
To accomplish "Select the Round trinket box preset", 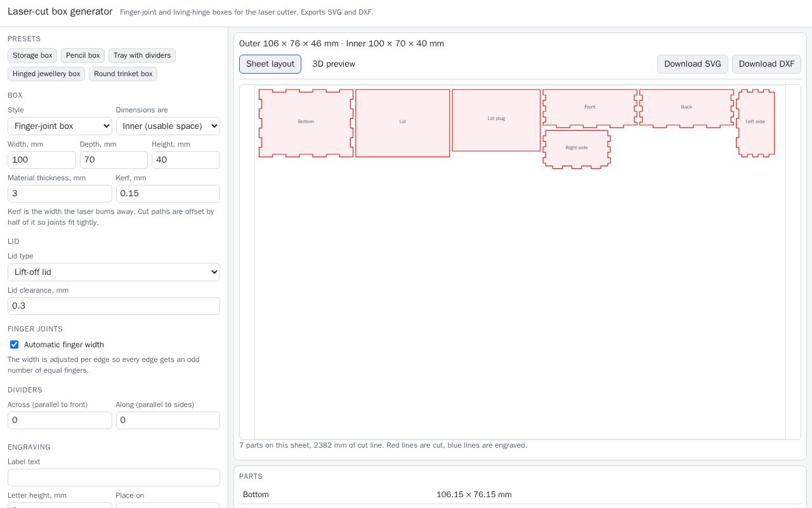I will click(x=123, y=74).
